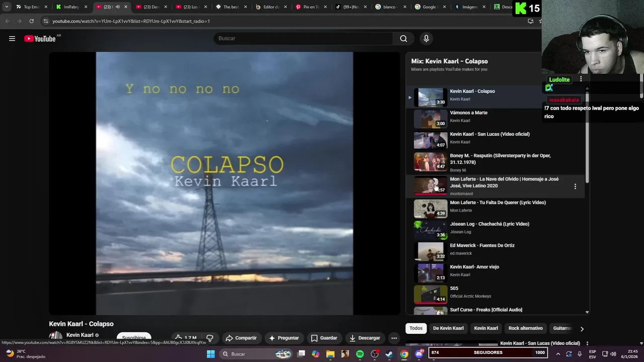Mute the playing YouTube tab via speaker icon

(x=118, y=7)
